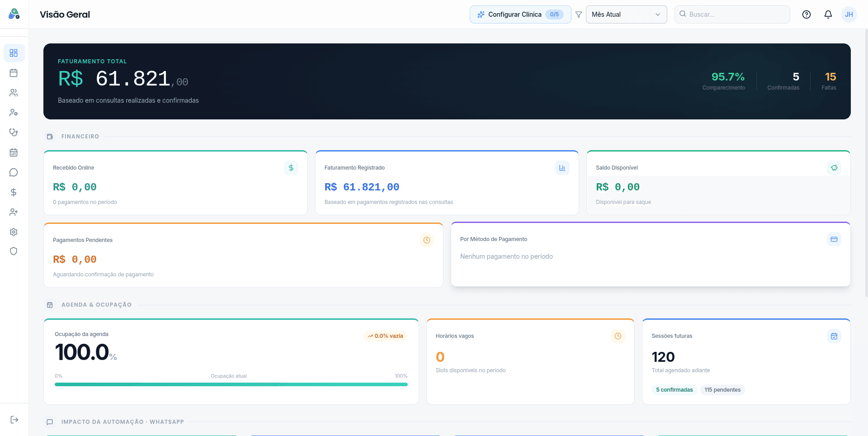Open the patients icon in the sidebar
Screen dimensions: 868x436
point(14,93)
